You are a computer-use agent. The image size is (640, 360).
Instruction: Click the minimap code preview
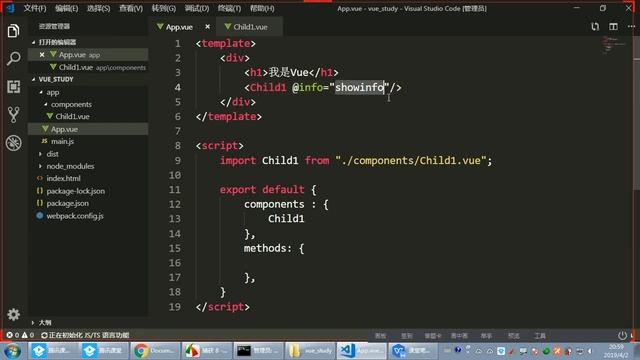[613, 44]
